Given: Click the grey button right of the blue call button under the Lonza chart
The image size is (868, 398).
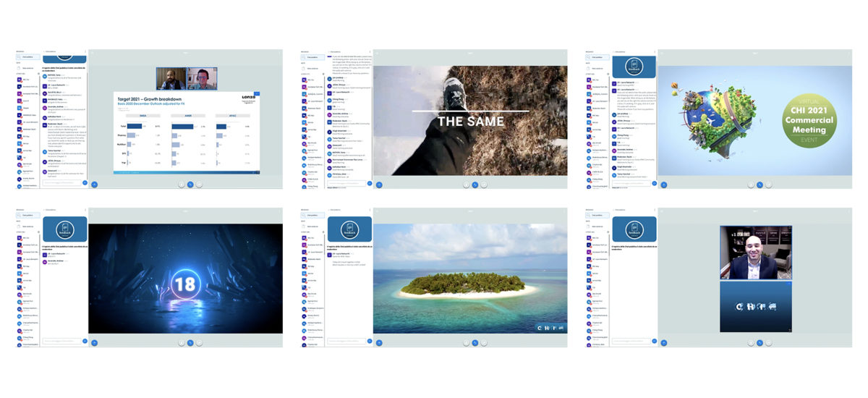Looking at the screenshot, I should [200, 185].
